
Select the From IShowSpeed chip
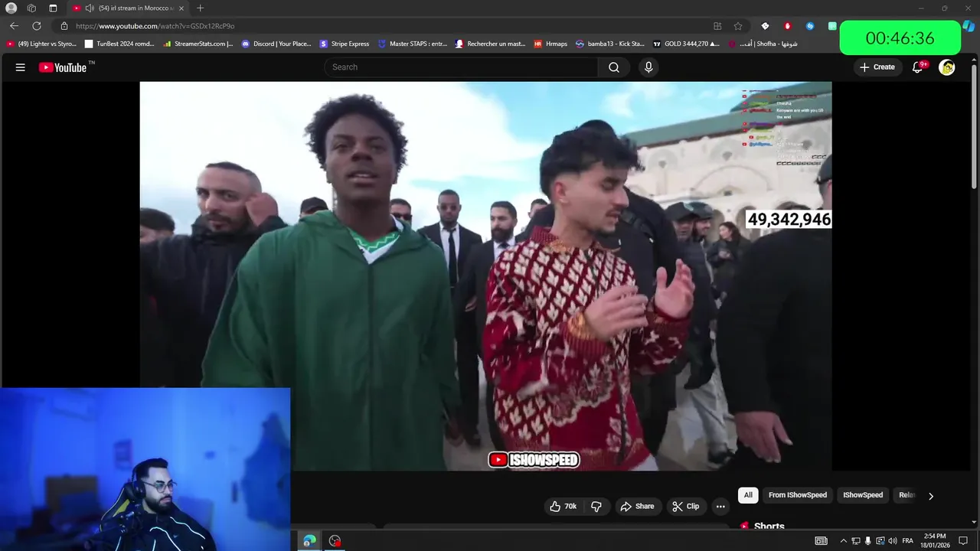798,495
